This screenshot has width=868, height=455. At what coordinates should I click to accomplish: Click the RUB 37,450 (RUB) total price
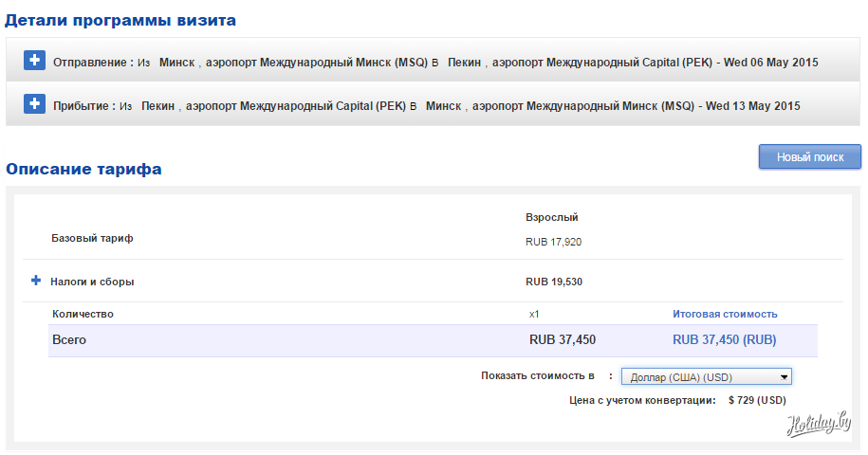click(x=725, y=339)
